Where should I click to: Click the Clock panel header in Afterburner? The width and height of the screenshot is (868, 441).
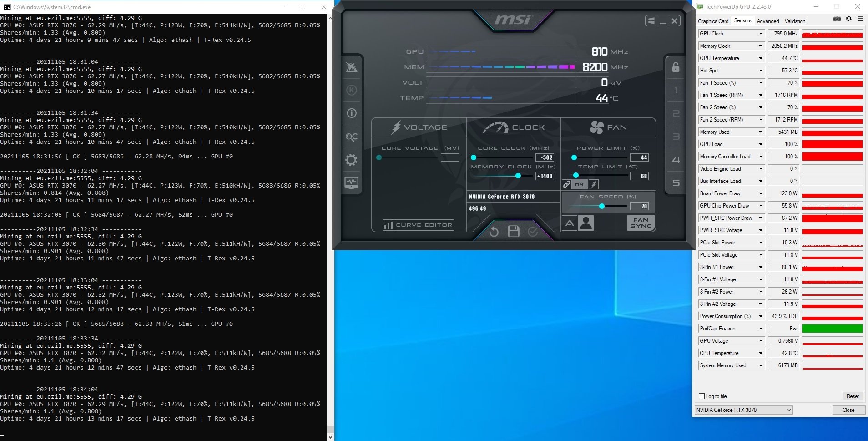(514, 127)
